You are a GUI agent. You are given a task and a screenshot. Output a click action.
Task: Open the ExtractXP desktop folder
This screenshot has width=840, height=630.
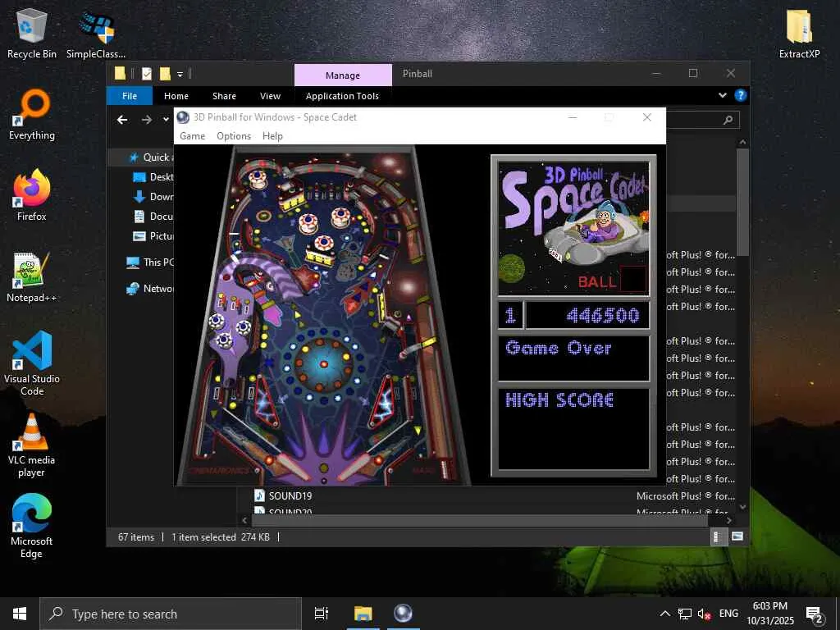pos(799,34)
